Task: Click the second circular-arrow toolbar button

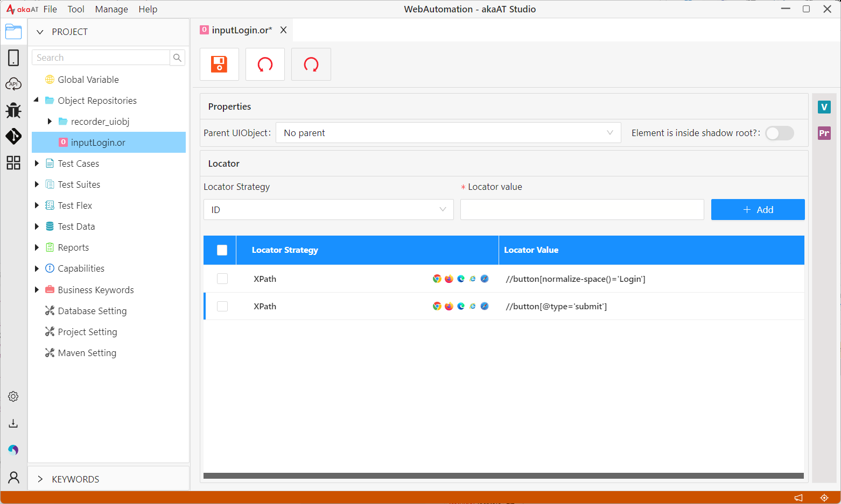Action: [x=311, y=64]
